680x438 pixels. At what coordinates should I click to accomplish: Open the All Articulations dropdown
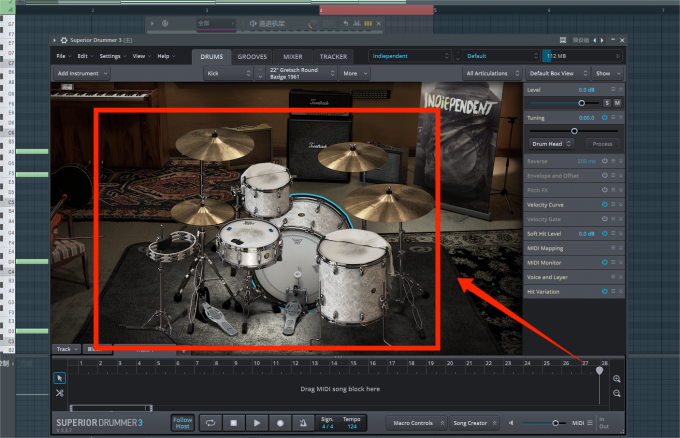tap(490, 73)
